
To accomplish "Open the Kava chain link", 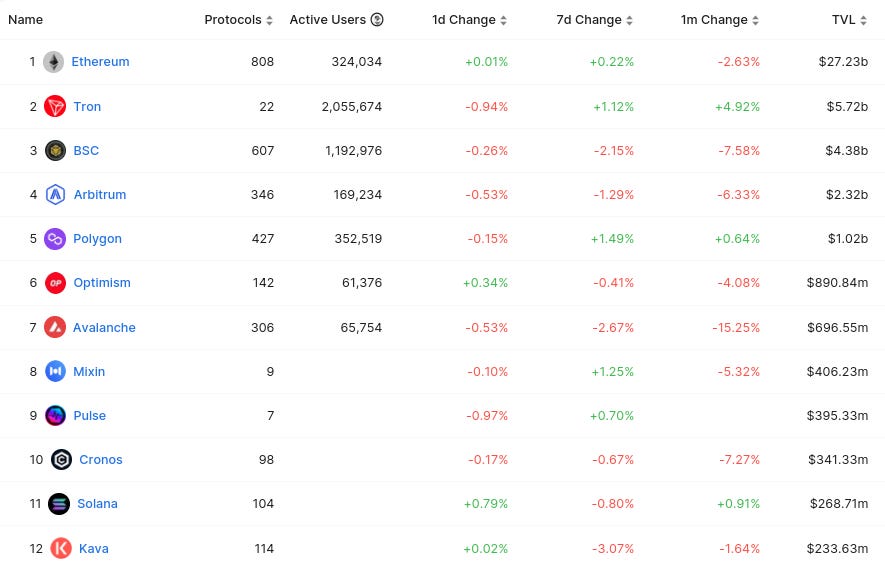I will 94,549.
